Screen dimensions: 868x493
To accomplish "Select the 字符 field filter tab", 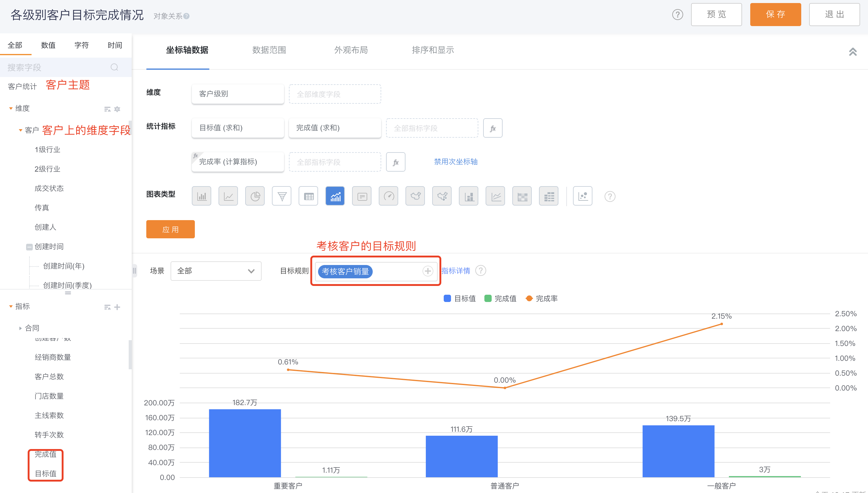I will [x=82, y=45].
